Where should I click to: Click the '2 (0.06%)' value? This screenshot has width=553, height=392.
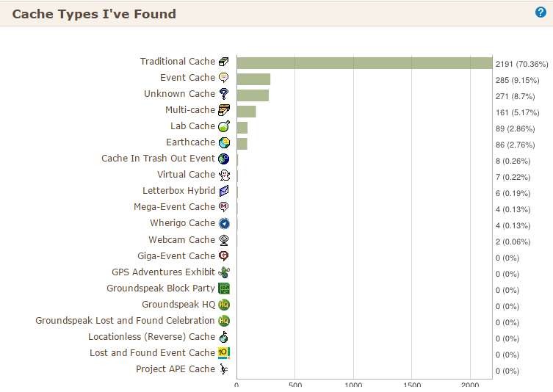pos(513,242)
